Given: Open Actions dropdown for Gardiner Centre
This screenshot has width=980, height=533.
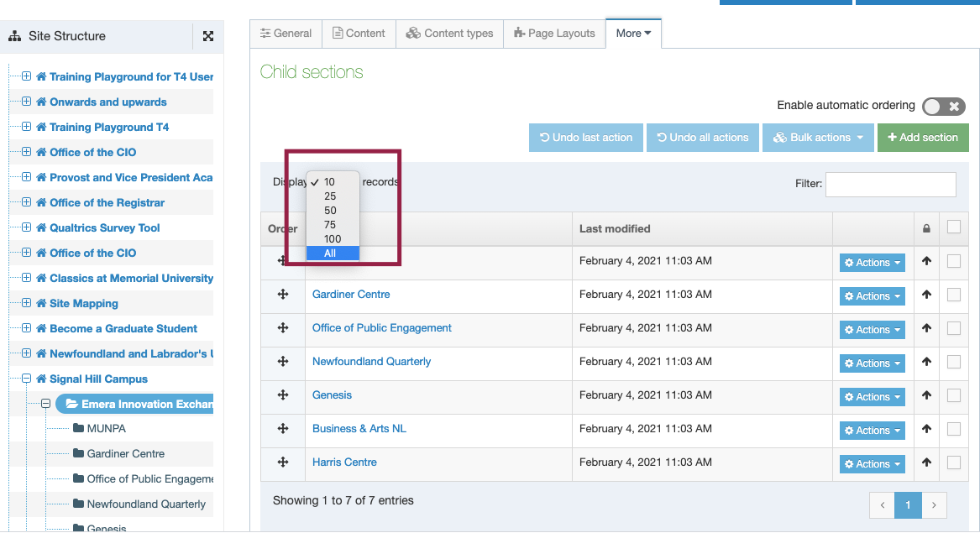Looking at the screenshot, I should point(872,296).
